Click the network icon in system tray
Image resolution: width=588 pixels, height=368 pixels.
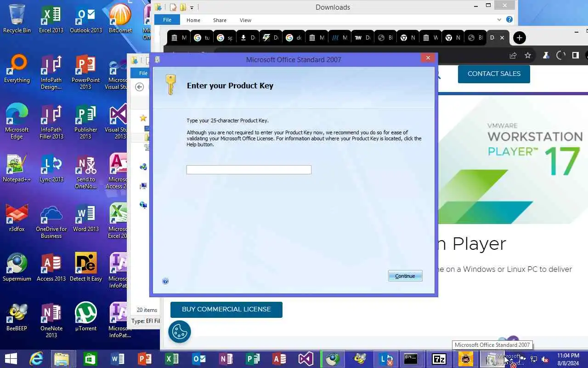tap(534, 359)
